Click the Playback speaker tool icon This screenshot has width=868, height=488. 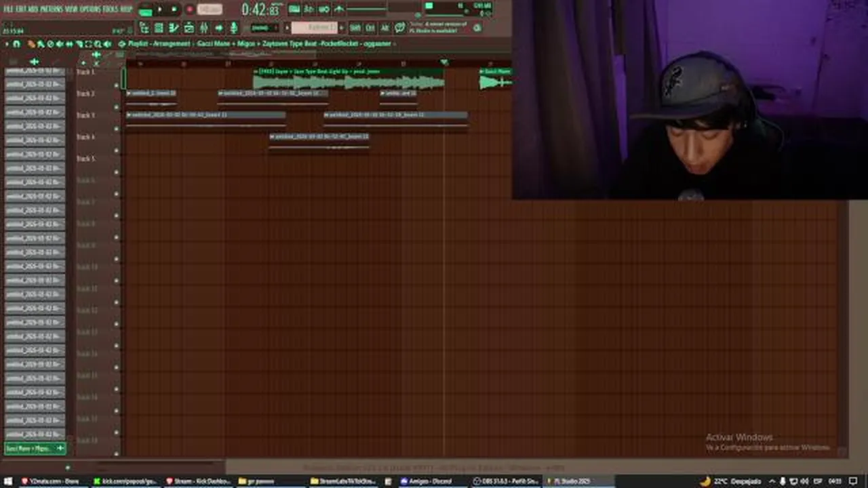[x=107, y=44]
